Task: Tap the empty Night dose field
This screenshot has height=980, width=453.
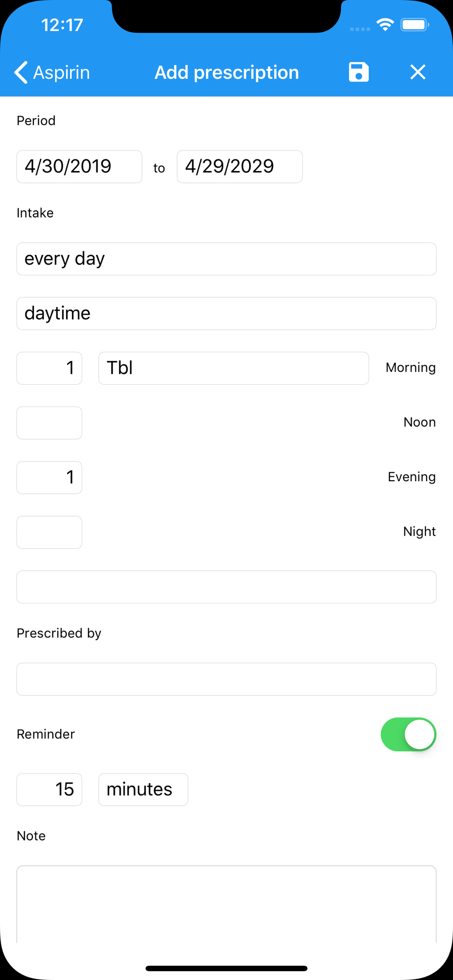Action: coord(50,532)
